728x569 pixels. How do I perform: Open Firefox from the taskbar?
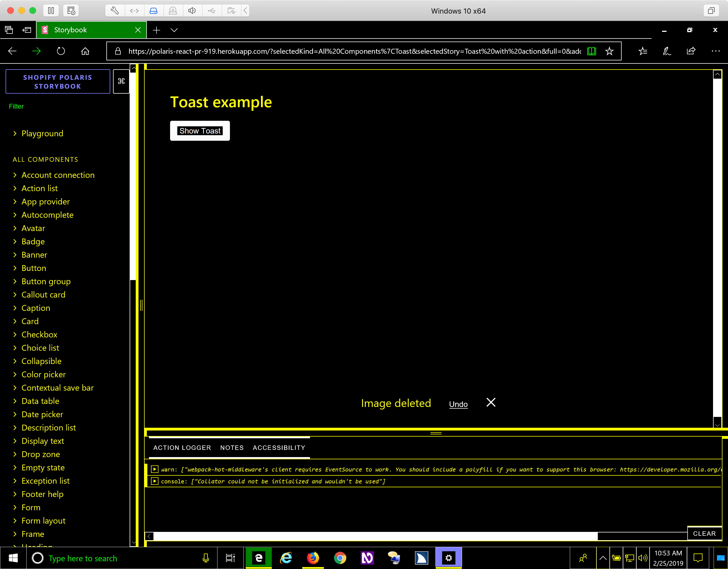click(x=313, y=558)
